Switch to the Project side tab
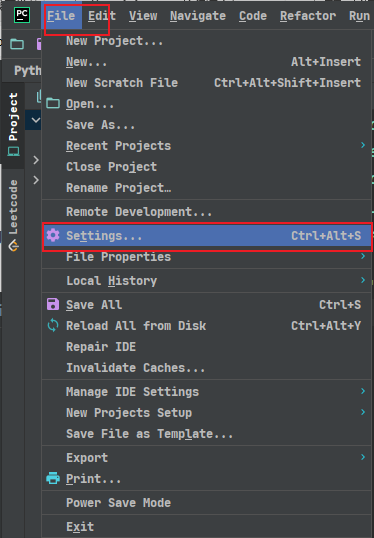The width and height of the screenshot is (374, 538). pos(13,124)
